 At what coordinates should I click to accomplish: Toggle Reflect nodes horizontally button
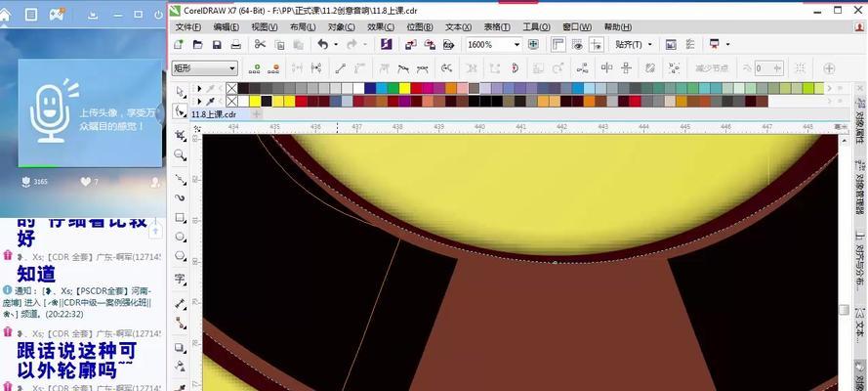tap(606, 68)
